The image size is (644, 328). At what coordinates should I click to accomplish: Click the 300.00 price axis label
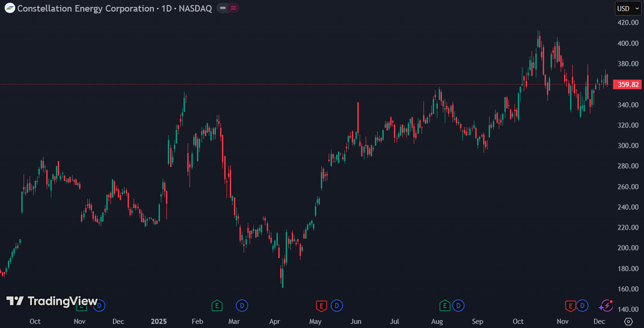628,146
